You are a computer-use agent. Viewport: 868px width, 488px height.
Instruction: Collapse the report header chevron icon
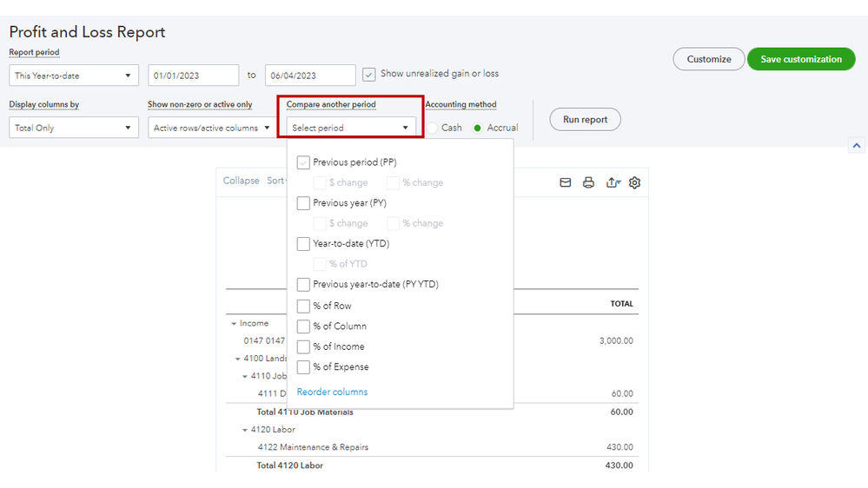click(856, 146)
